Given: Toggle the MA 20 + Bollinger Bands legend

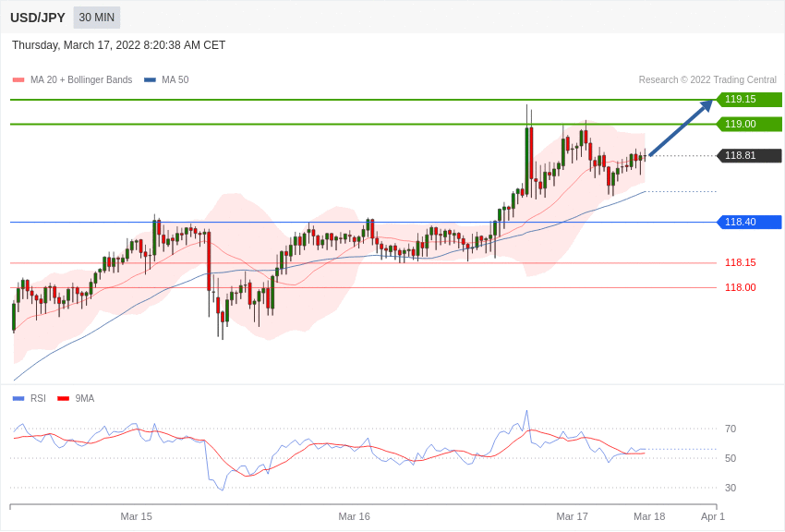Looking at the screenshot, I should 73,79.
